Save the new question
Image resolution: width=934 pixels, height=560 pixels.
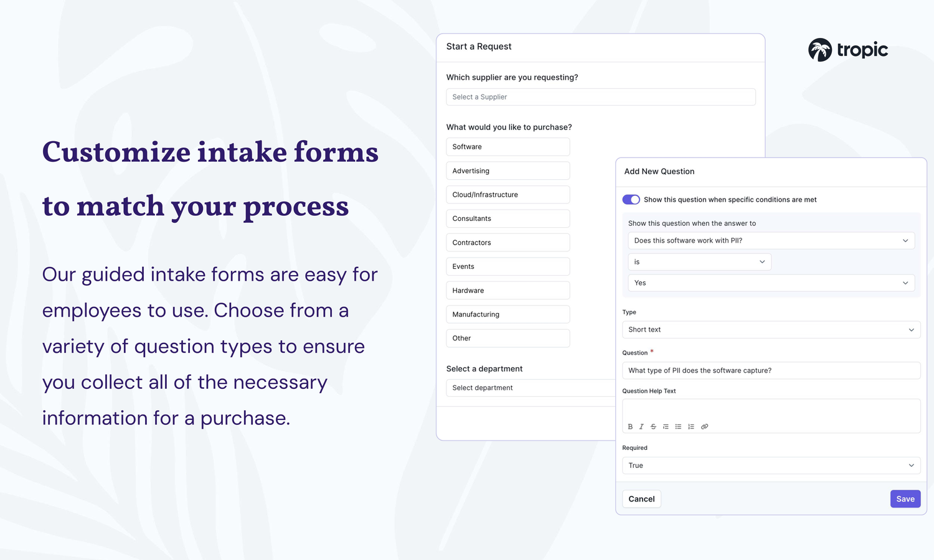click(905, 498)
